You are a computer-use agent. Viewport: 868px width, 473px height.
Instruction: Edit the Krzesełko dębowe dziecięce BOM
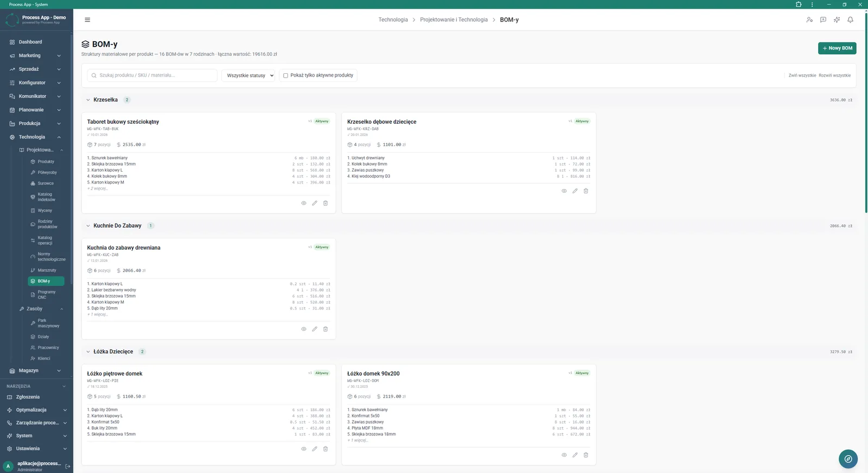pos(575,191)
